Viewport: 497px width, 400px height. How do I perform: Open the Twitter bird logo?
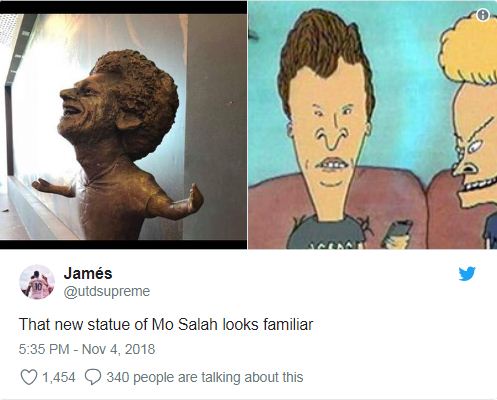coord(467,274)
